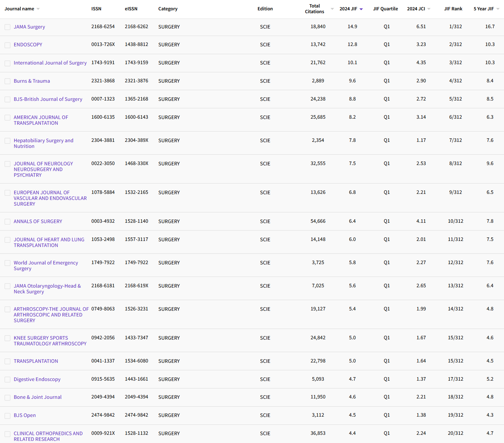
Task: Click the JIF Quartile column header
Action: (x=385, y=9)
